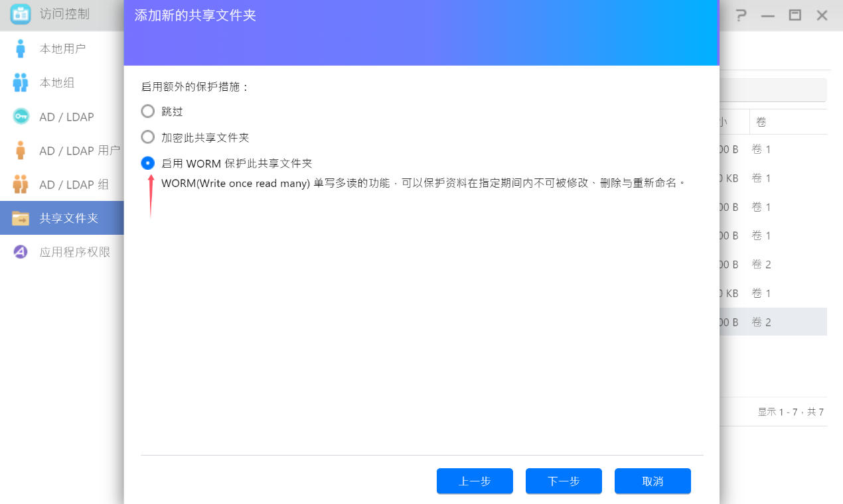Switch to 应用程序权限 section
This screenshot has height=504, width=843.
pos(62,252)
